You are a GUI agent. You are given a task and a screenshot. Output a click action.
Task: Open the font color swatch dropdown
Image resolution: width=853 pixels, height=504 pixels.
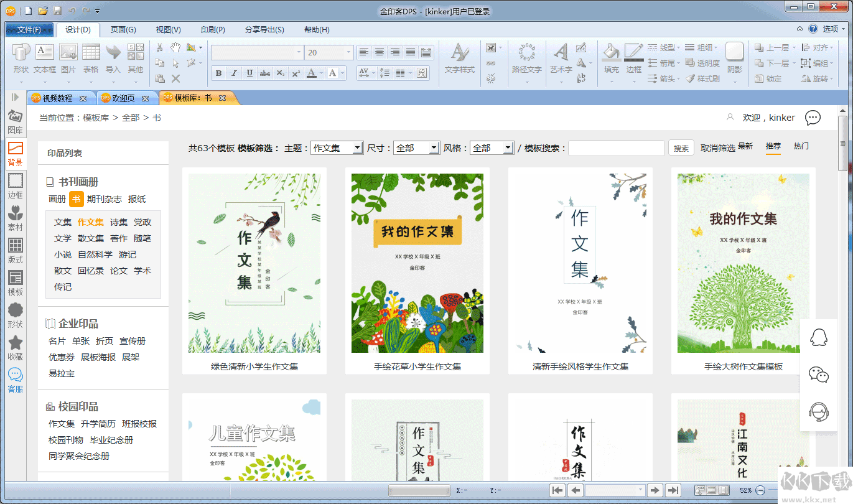(322, 73)
